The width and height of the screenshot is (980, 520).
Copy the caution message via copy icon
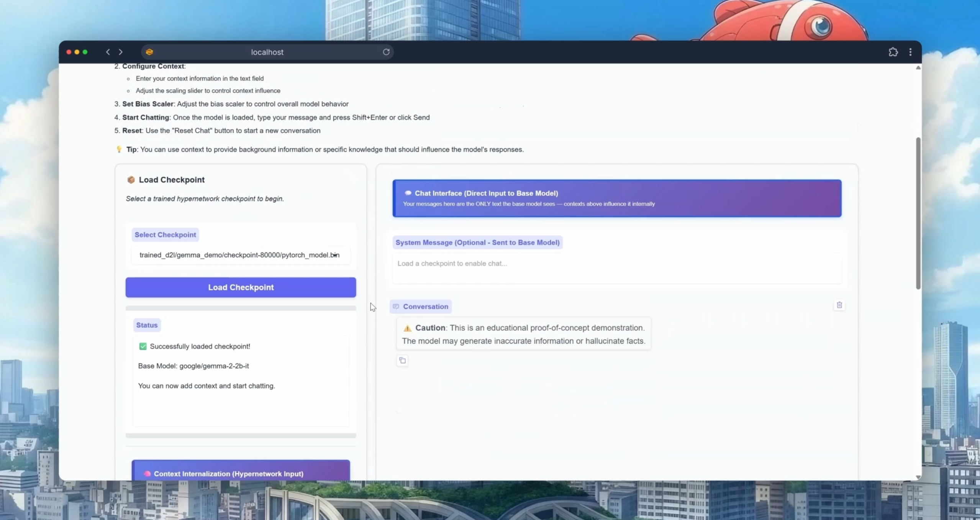tap(402, 360)
